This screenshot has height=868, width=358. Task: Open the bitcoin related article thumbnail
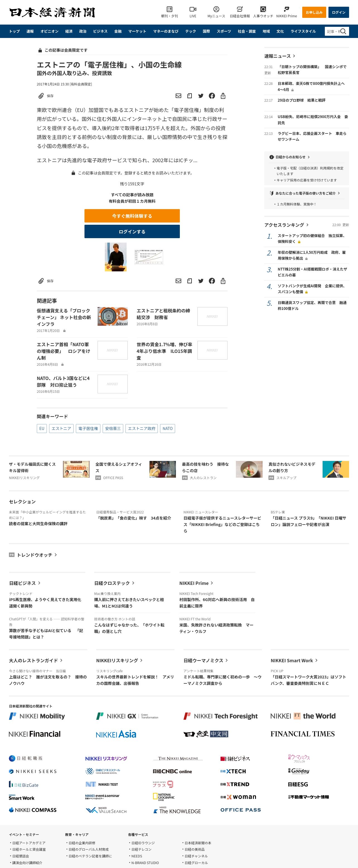112,316
